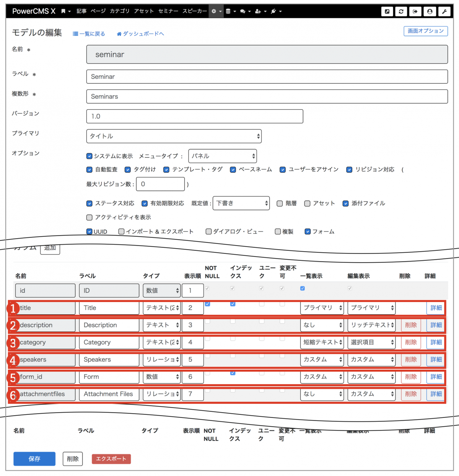
Task: Click the wrench tools icon top right
Action: point(444,11)
